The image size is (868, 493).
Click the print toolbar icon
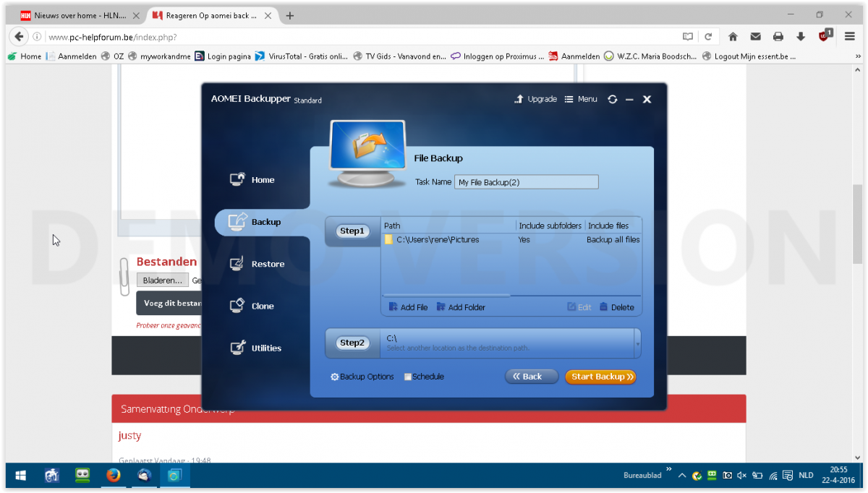[778, 37]
